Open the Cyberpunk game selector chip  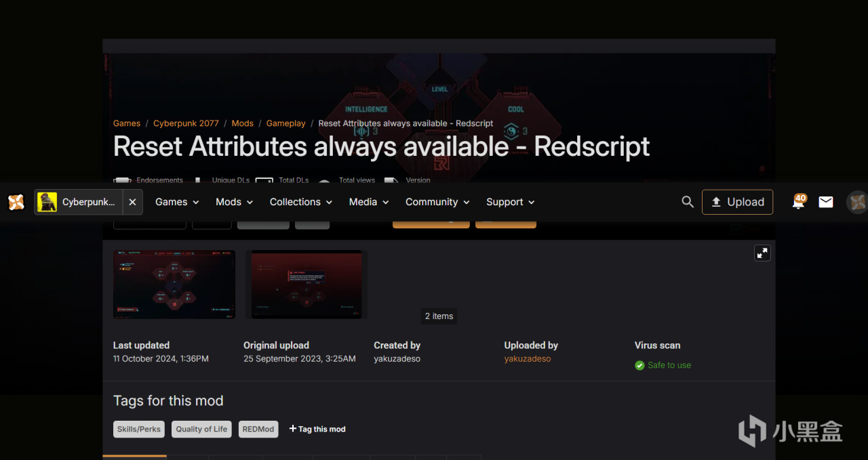click(79, 202)
